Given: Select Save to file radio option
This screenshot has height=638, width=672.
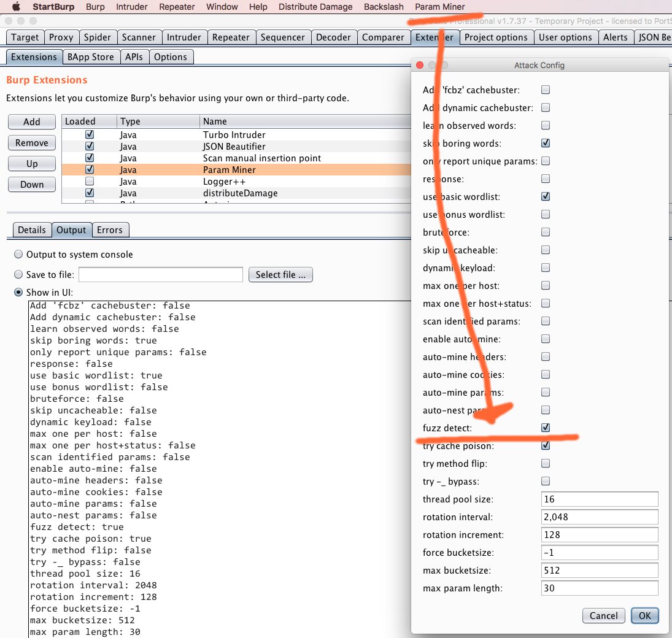Looking at the screenshot, I should click(18, 274).
